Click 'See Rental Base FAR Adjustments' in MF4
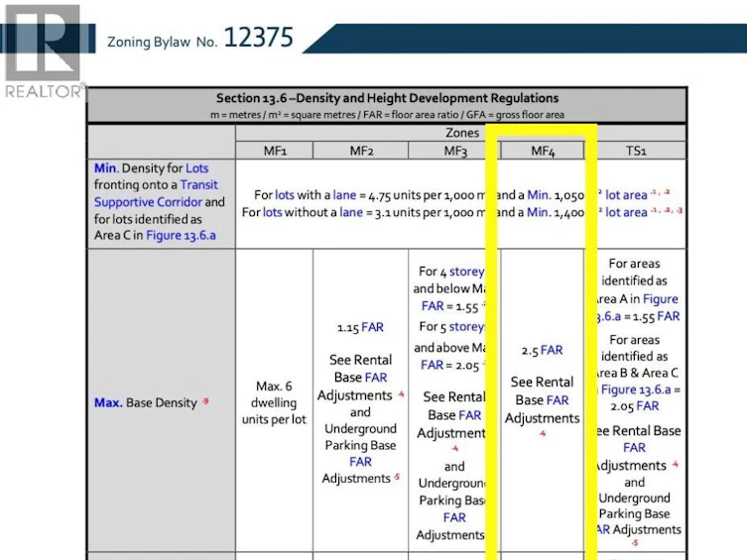The width and height of the screenshot is (747, 560). click(543, 400)
